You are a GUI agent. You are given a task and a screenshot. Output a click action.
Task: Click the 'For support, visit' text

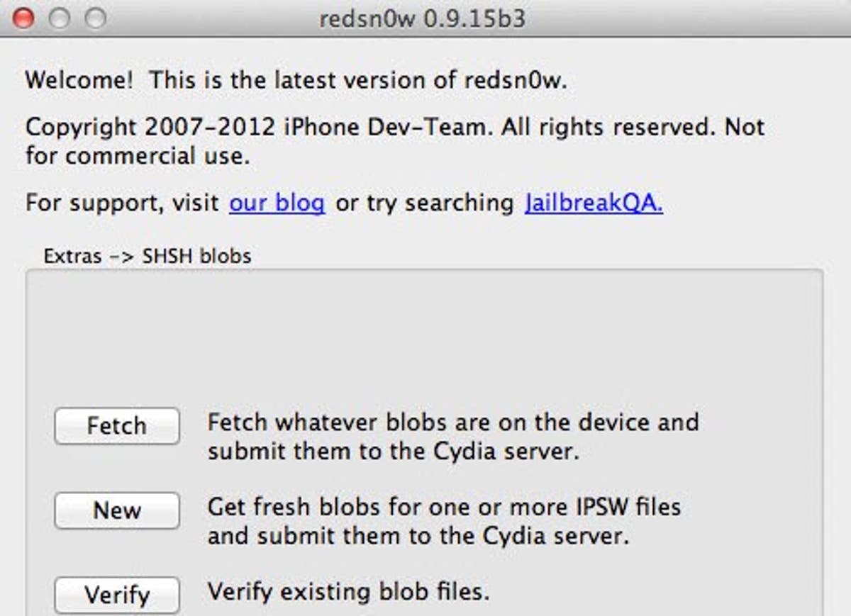click(x=123, y=203)
